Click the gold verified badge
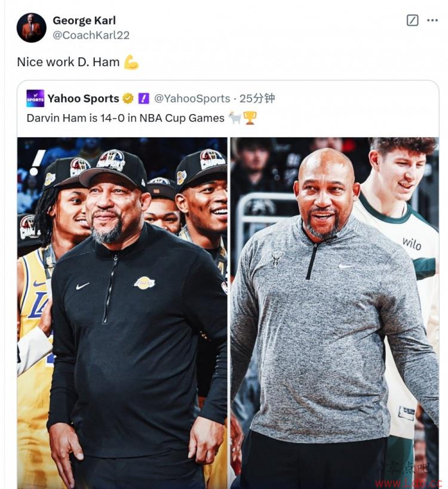This screenshot has height=489, width=448. [128, 99]
